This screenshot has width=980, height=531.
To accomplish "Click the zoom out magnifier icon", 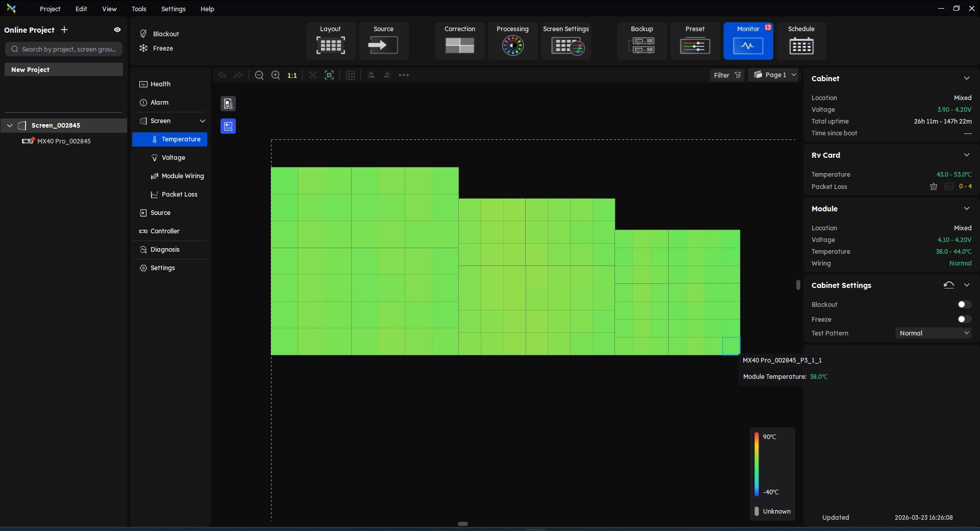I will click(259, 76).
